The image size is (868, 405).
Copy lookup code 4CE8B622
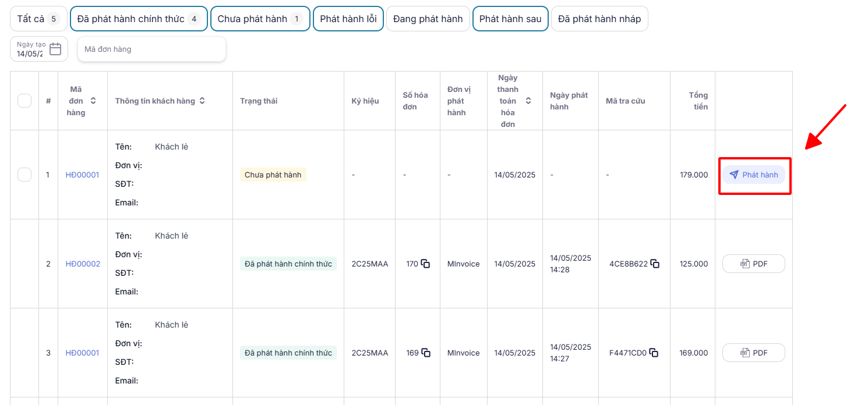pos(655,264)
